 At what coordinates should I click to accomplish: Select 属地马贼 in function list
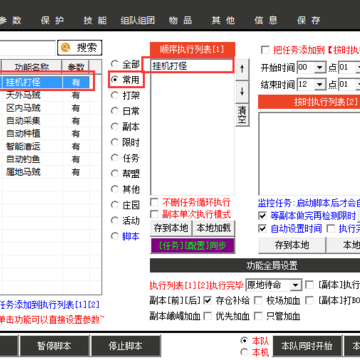23,172
